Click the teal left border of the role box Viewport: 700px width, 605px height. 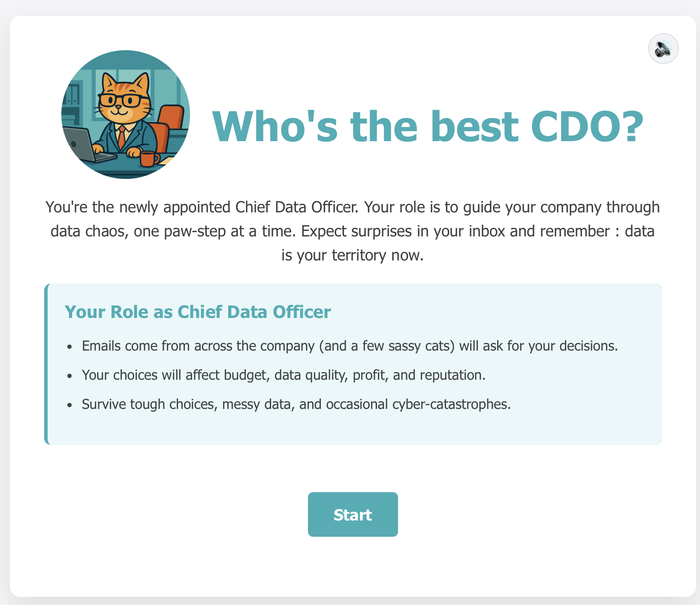point(46,364)
